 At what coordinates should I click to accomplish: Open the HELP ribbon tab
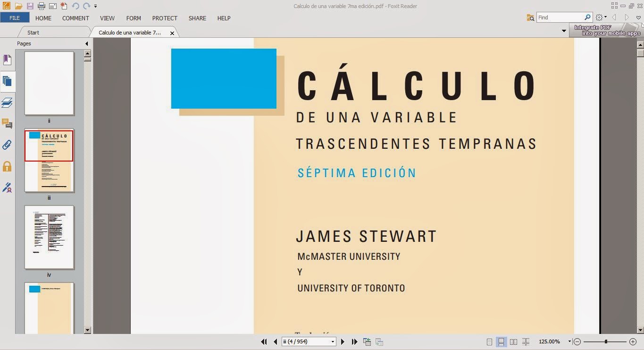(224, 18)
